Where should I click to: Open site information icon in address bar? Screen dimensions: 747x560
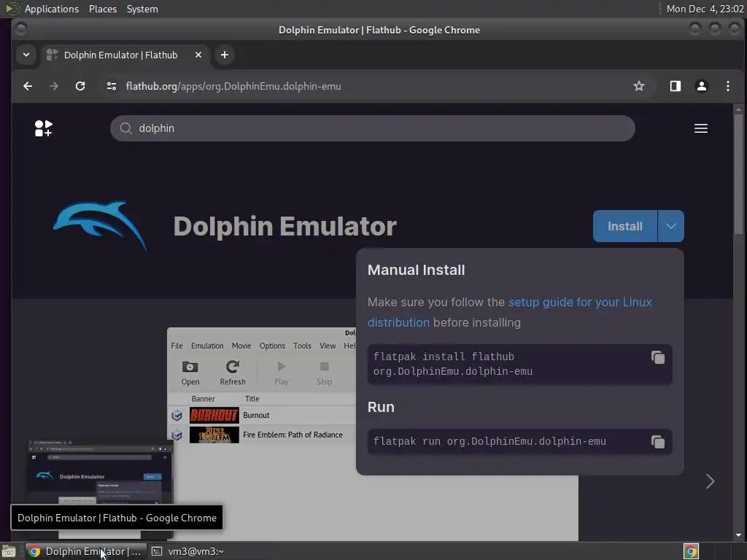click(112, 86)
